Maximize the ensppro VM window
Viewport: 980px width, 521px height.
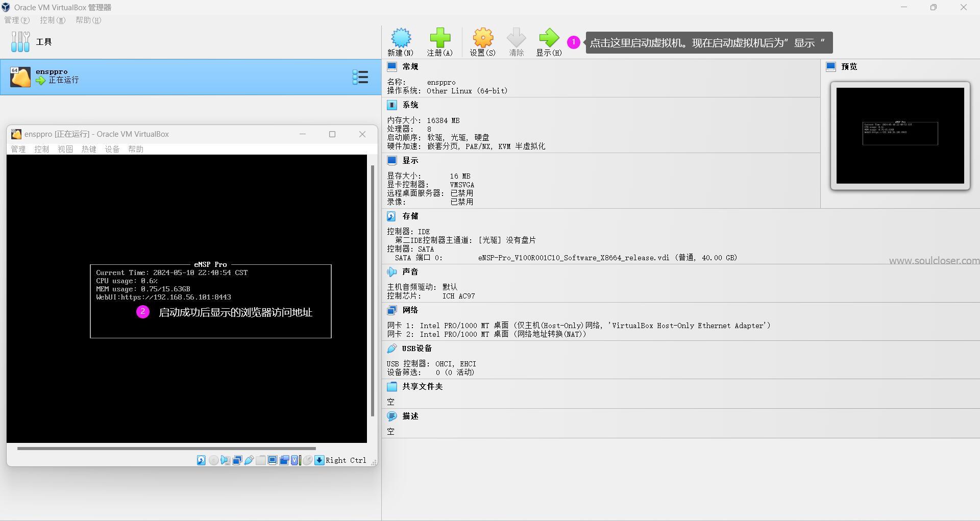click(332, 134)
